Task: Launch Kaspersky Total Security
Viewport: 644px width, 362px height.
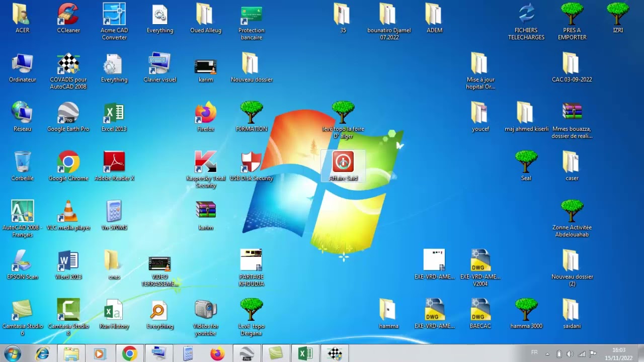Action: tap(206, 169)
